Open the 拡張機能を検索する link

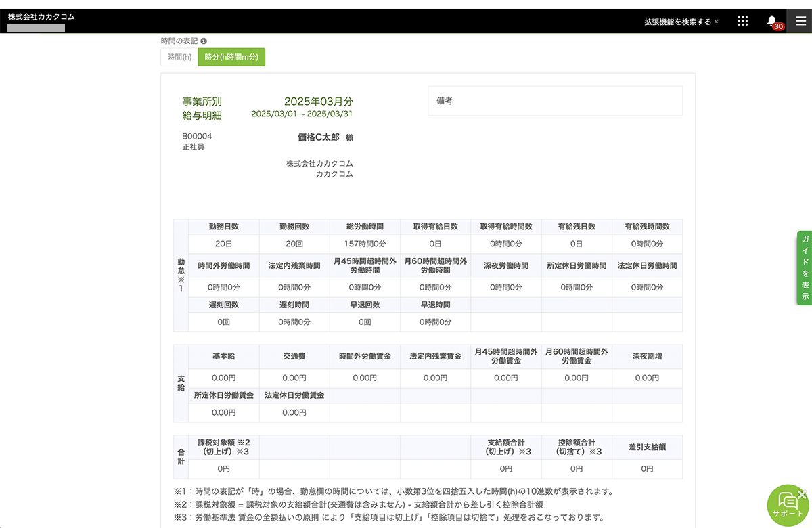coord(681,22)
